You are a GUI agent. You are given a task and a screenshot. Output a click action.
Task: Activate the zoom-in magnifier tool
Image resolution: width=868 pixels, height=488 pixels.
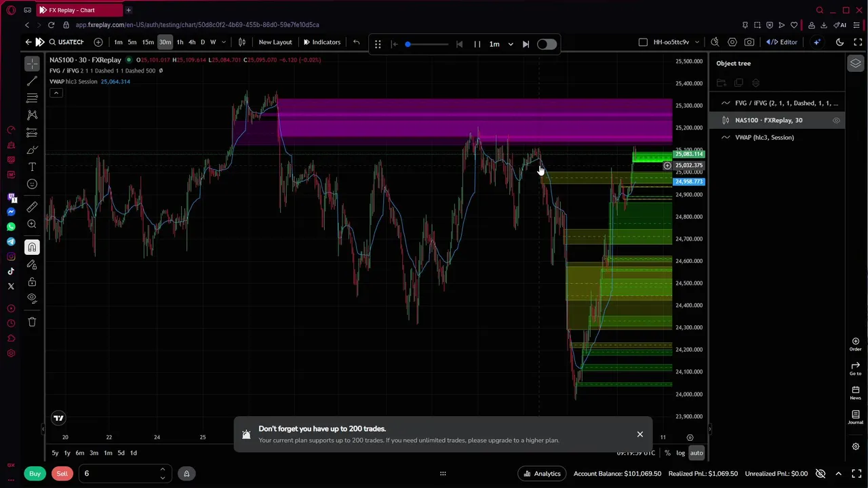(x=32, y=224)
